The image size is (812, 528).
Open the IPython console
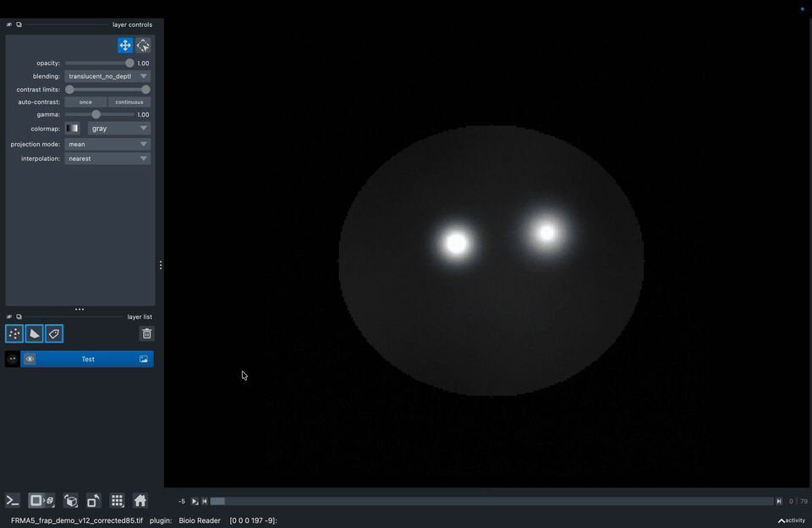13,501
